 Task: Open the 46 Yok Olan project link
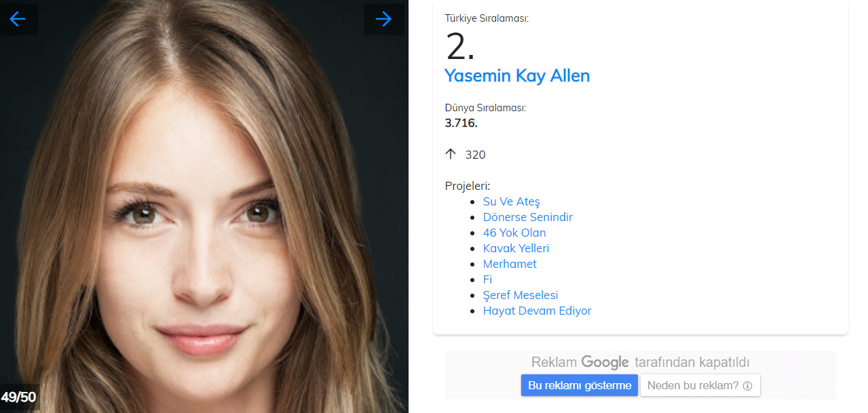[x=514, y=233]
